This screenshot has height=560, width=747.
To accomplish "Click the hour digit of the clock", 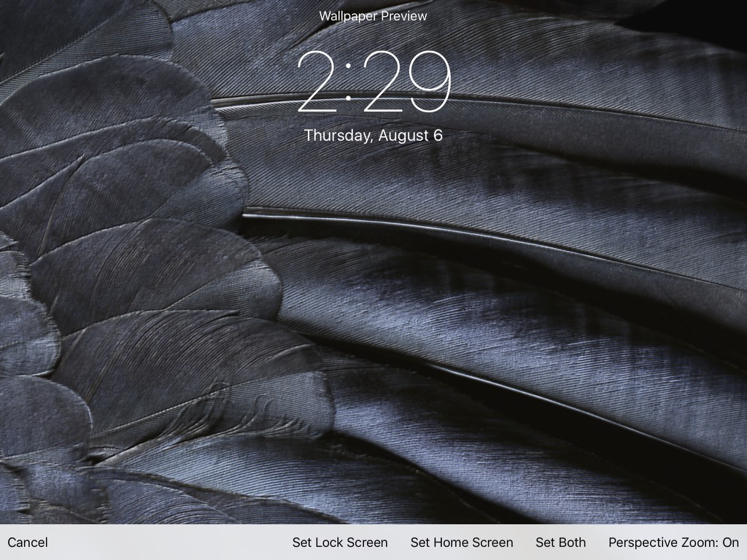I will (x=318, y=82).
